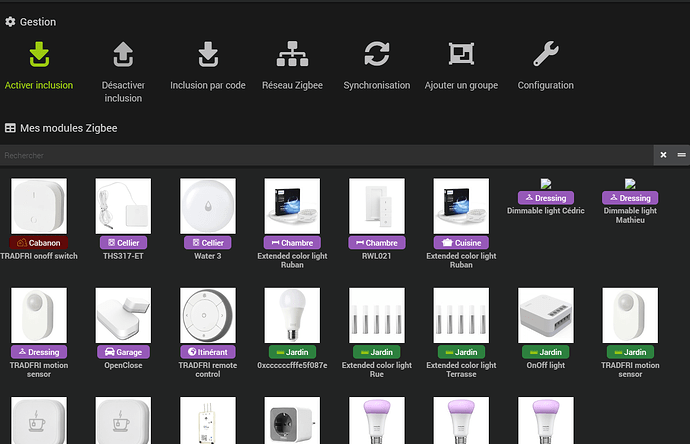The height and width of the screenshot is (444, 690).
Task: Clear the search with the X button
Action: pos(663,155)
